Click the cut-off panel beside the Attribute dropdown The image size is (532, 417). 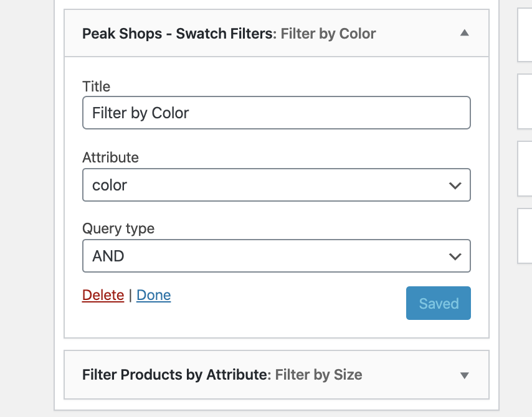tap(525, 169)
